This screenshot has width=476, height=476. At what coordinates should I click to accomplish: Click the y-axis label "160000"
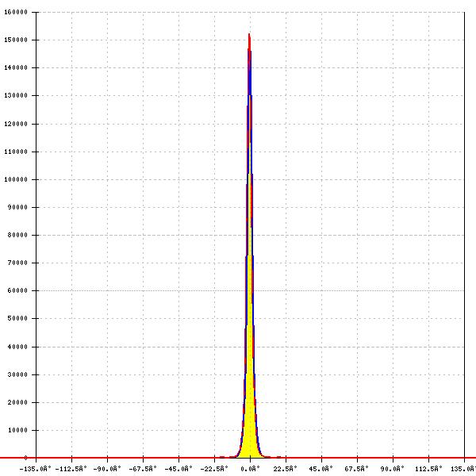coord(16,12)
